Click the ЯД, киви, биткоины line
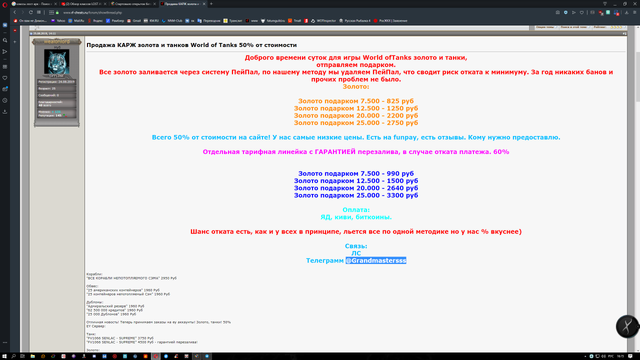 pos(356,217)
